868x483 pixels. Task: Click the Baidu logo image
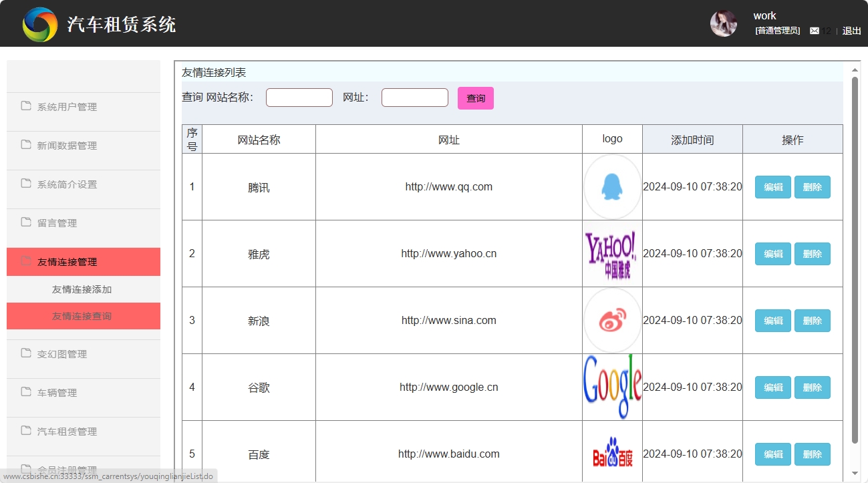[612, 453]
